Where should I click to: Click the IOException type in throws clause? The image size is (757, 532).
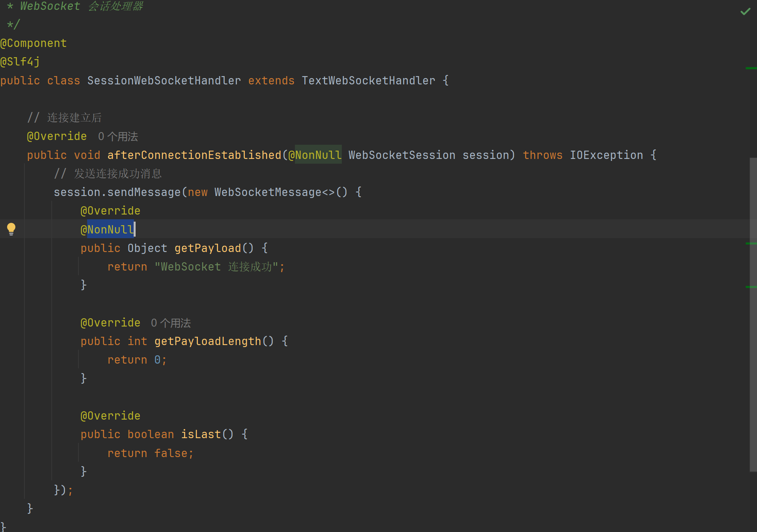606,155
